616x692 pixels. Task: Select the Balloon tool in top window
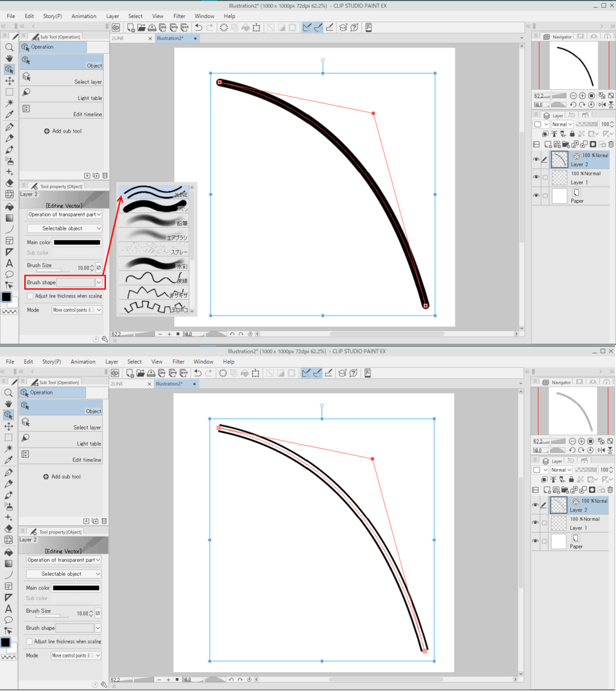pyautogui.click(x=9, y=274)
